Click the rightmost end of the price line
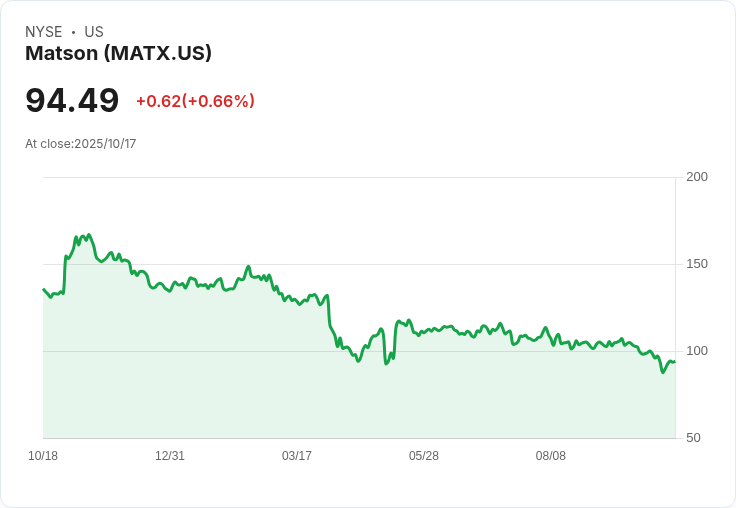The height and width of the screenshot is (508, 736). 675,362
